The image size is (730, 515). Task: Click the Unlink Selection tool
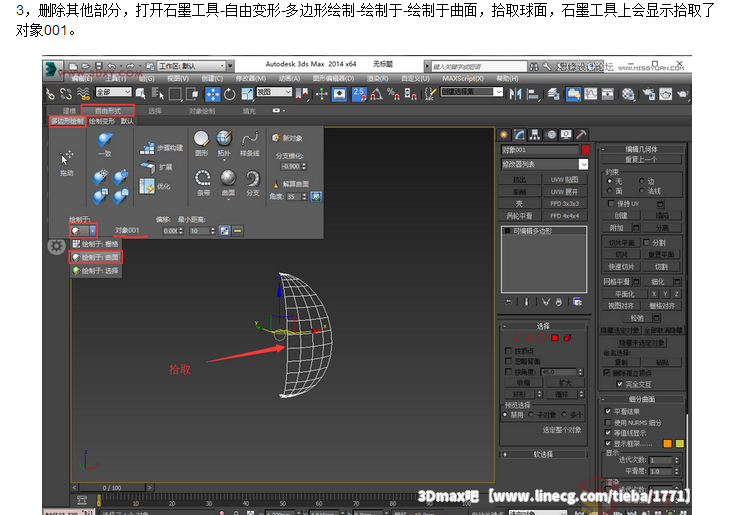pyautogui.click(x=66, y=94)
